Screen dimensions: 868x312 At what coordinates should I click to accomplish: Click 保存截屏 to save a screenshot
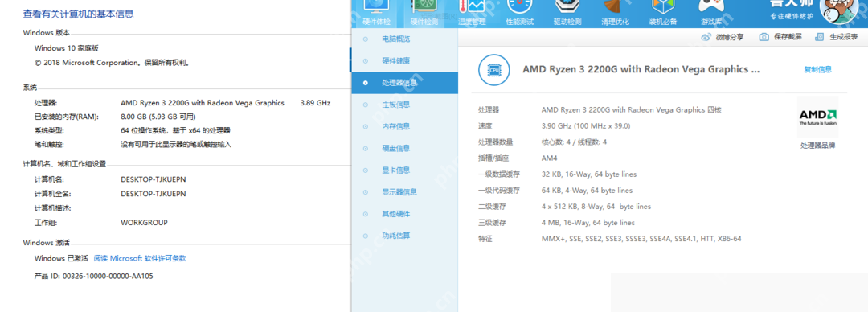pos(781,37)
